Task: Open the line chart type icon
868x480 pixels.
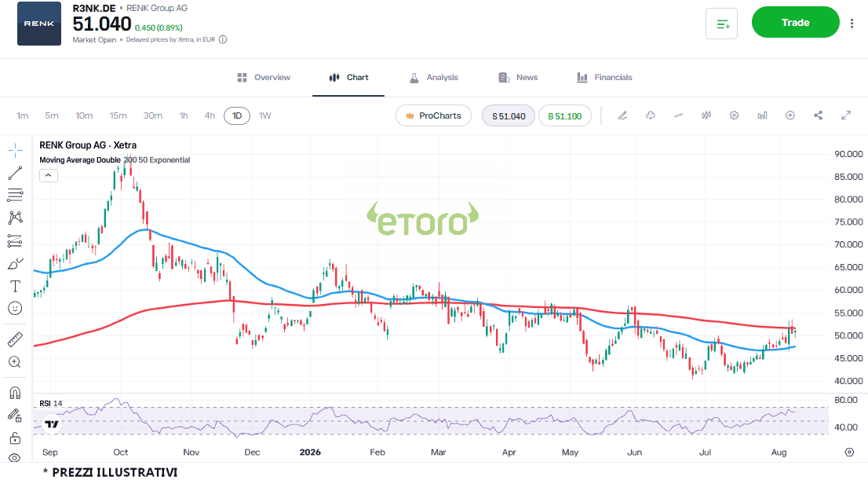Action: click(678, 115)
